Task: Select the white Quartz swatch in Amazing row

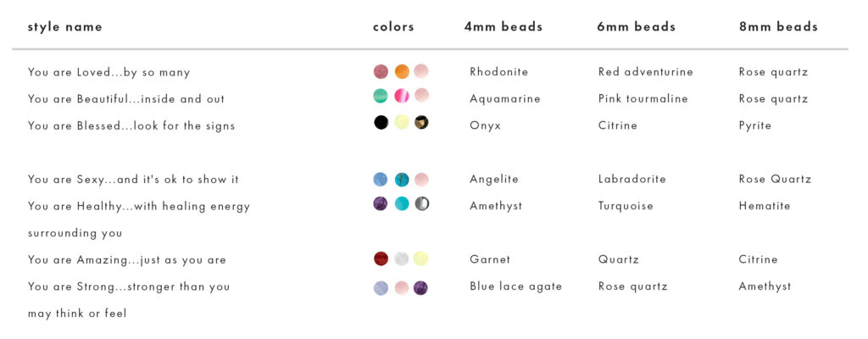Action: click(x=402, y=258)
